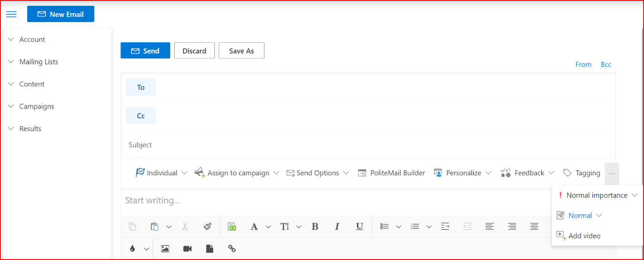Select Add video from overflow menu
The width and height of the screenshot is (644, 260).
tap(584, 236)
